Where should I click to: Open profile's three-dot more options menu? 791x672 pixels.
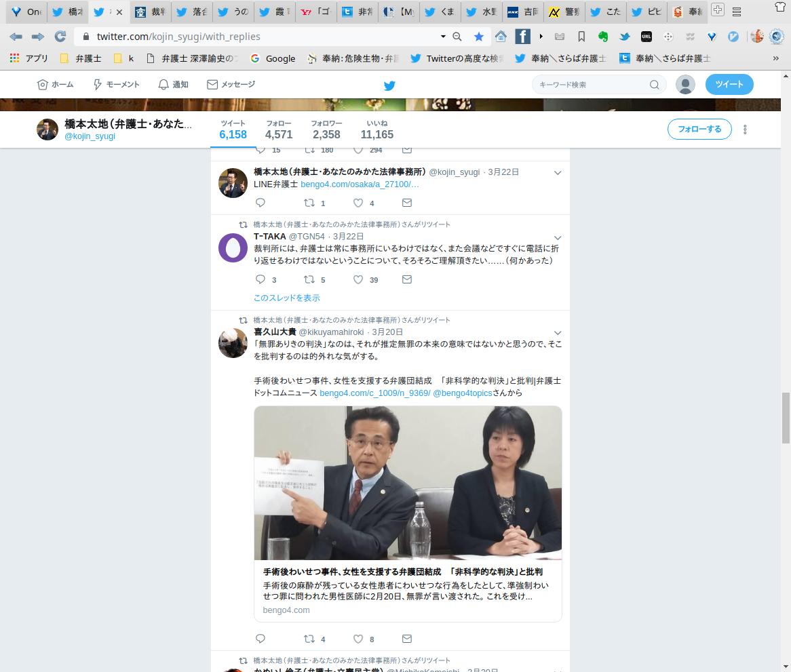click(745, 130)
